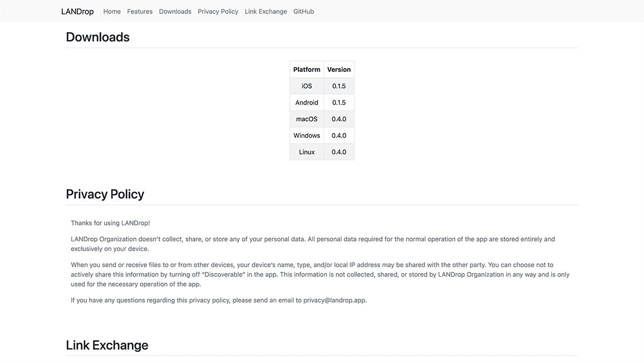Viewport: 644px width, 362px height.
Task: Select Downloads in the top navigation bar
Action: click(175, 11)
